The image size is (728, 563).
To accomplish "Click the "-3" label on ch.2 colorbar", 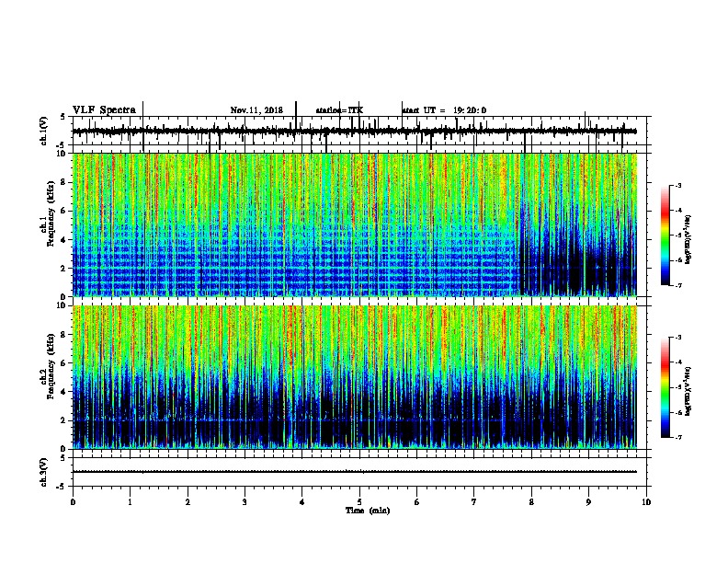I will pos(678,338).
